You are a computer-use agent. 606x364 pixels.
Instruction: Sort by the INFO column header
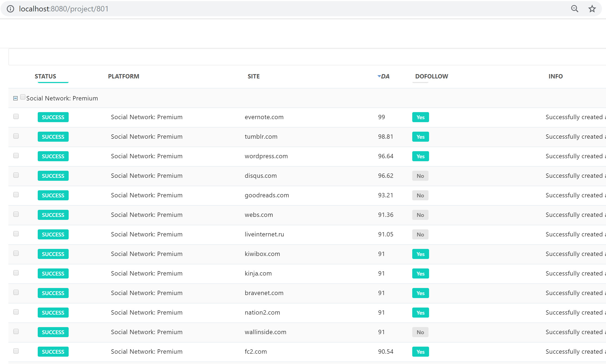pos(556,76)
